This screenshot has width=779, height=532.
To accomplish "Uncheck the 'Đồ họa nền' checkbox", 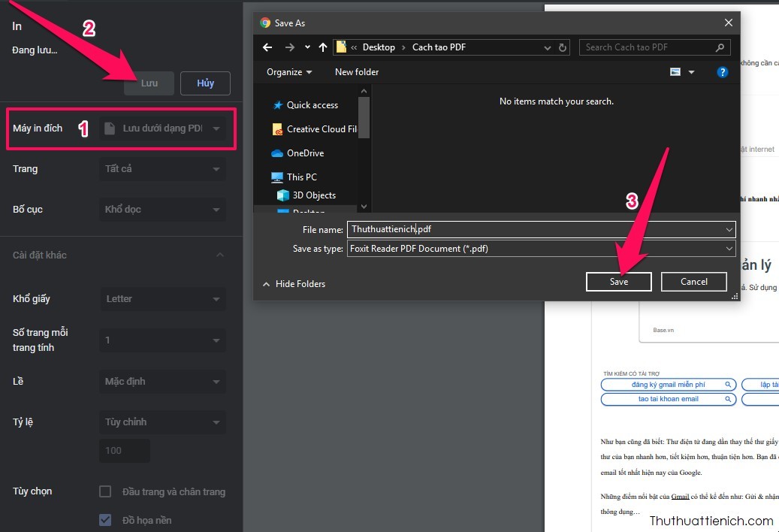I will (106, 520).
